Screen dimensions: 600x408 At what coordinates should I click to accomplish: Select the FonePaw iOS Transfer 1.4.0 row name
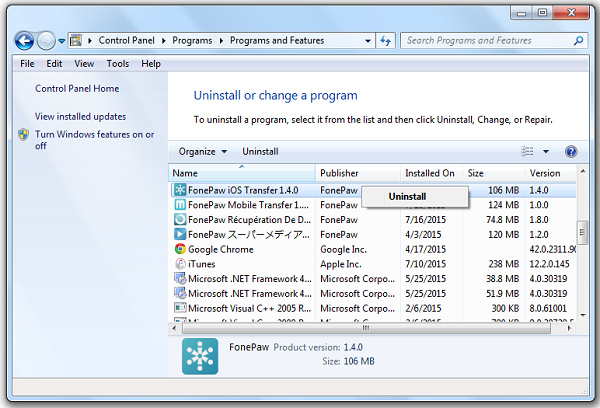[x=243, y=190]
